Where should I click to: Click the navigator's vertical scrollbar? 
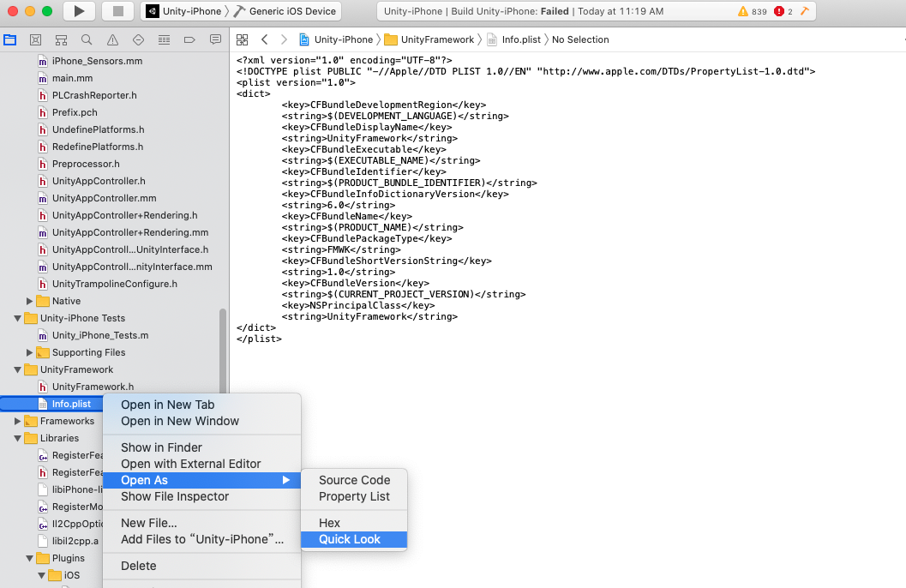(223, 351)
